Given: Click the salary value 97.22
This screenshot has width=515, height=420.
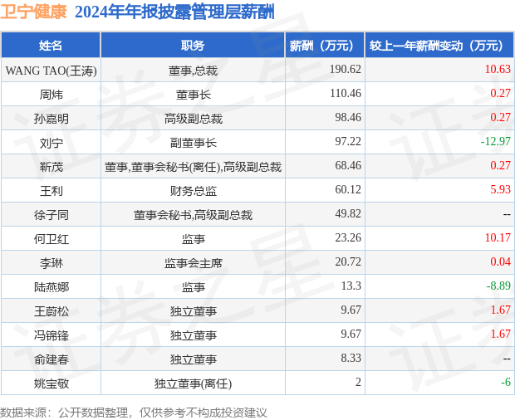Looking at the screenshot, I should 348,141.
